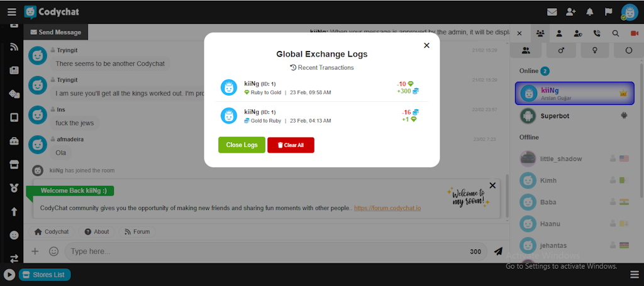
Task: Open user search magnifier tab
Action: [615, 34]
